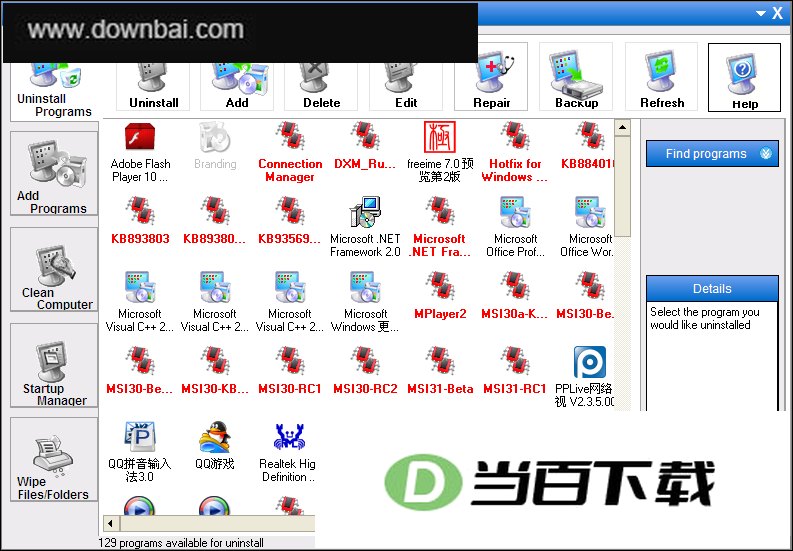Refresh the program list

[x=662, y=77]
